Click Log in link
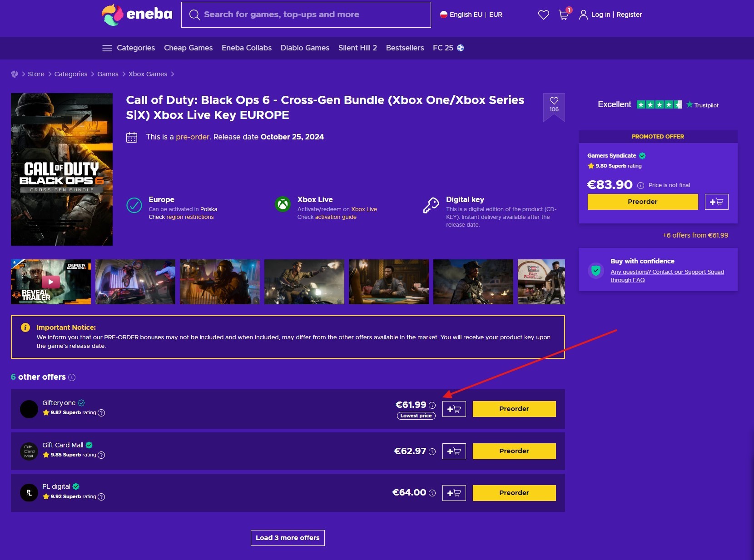The height and width of the screenshot is (560, 754). (x=600, y=15)
